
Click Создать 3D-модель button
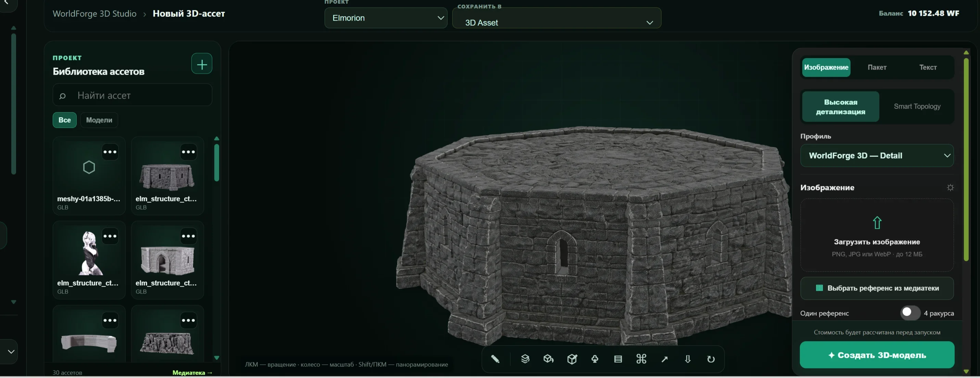click(877, 355)
